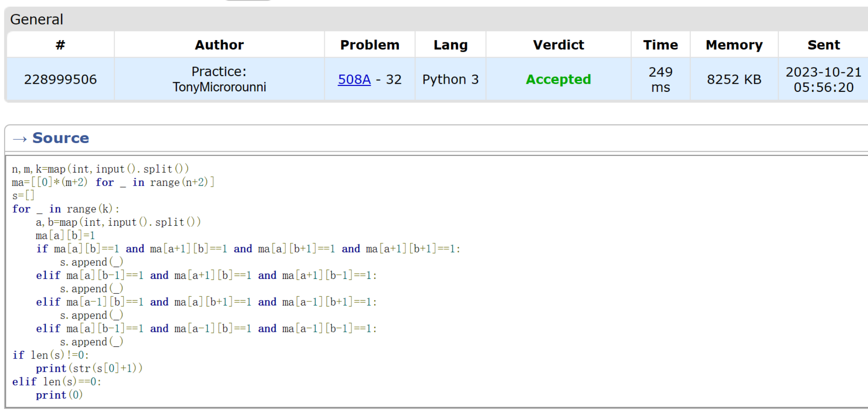Click the long if line with ma[a+1][b+1]==1

coord(248,248)
